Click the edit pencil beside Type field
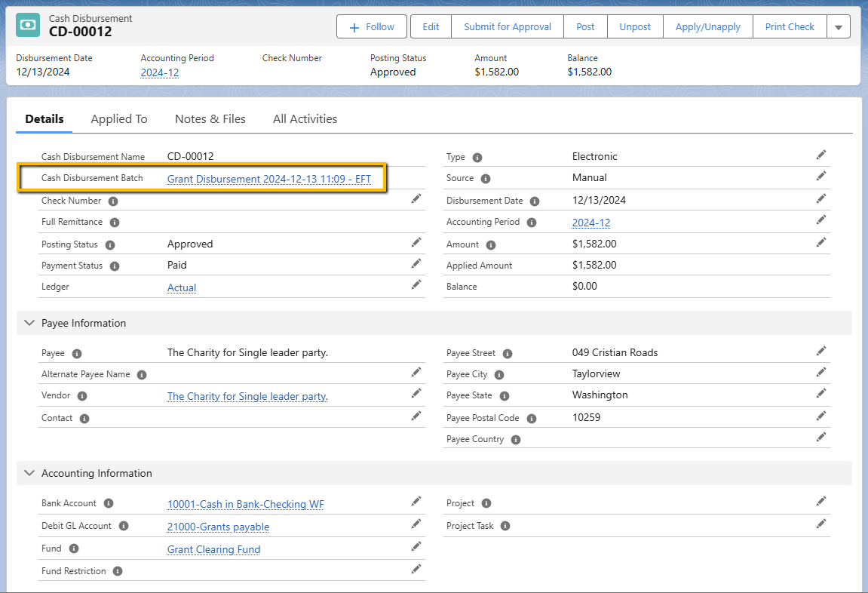The width and height of the screenshot is (868, 593). pyautogui.click(x=821, y=155)
